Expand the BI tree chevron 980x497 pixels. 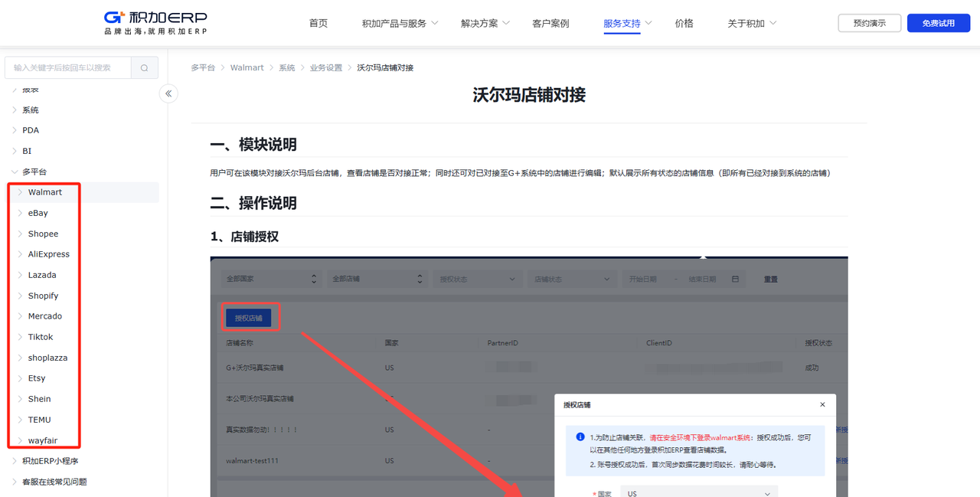click(15, 151)
